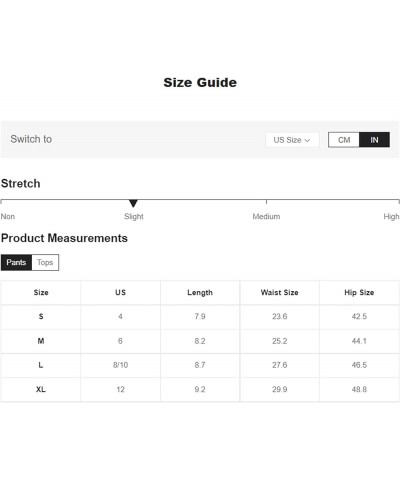Select the XL size row label
The image size is (400, 480).
click(41, 389)
